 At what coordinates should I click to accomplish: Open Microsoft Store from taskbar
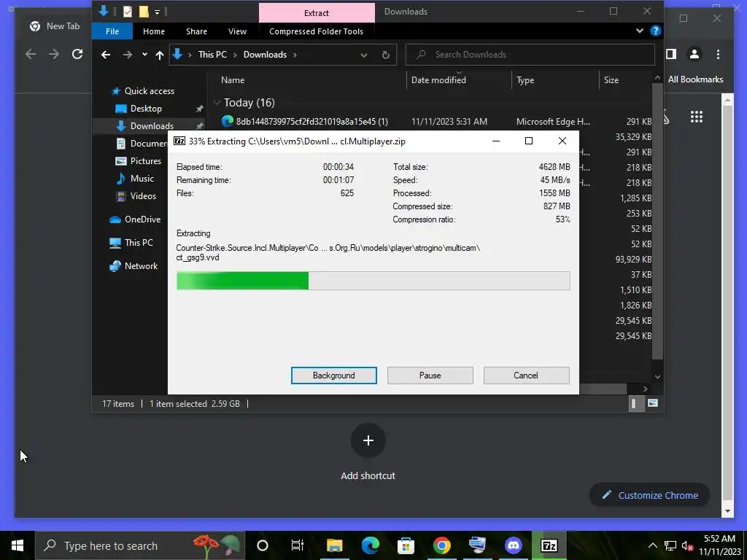[x=406, y=545]
